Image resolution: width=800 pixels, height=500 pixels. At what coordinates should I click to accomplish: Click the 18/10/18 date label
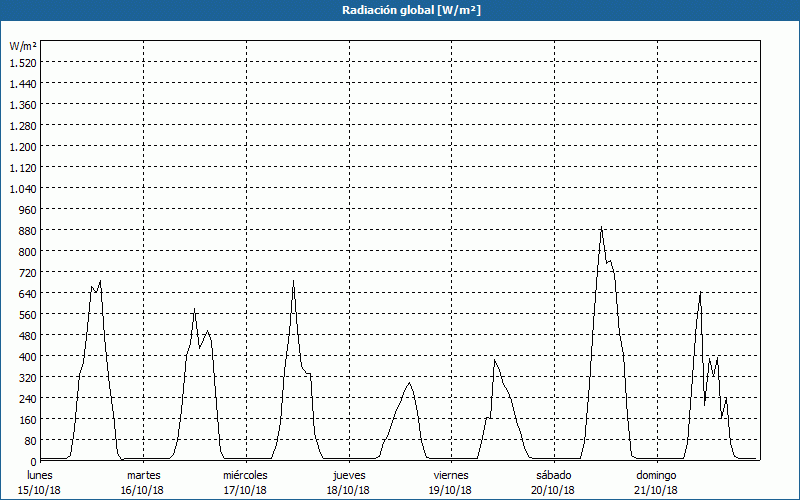tap(348, 490)
